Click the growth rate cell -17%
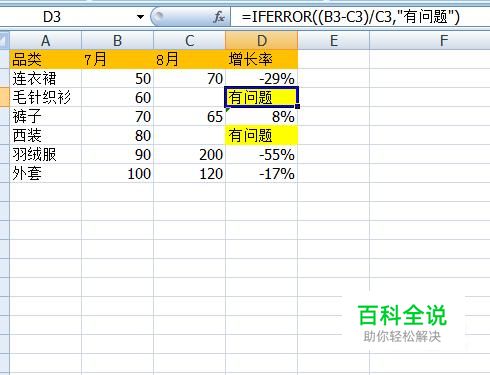The height and width of the screenshot is (375, 490). (x=262, y=173)
